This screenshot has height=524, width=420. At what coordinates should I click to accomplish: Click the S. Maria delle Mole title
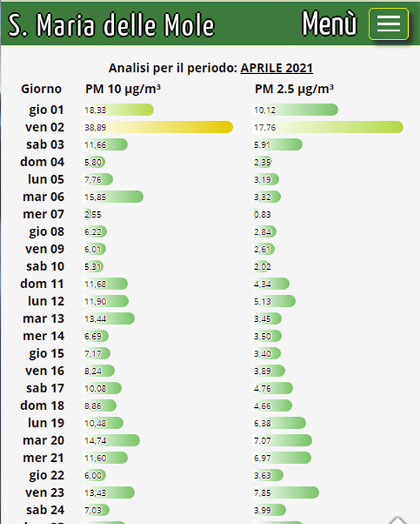pyautogui.click(x=111, y=25)
